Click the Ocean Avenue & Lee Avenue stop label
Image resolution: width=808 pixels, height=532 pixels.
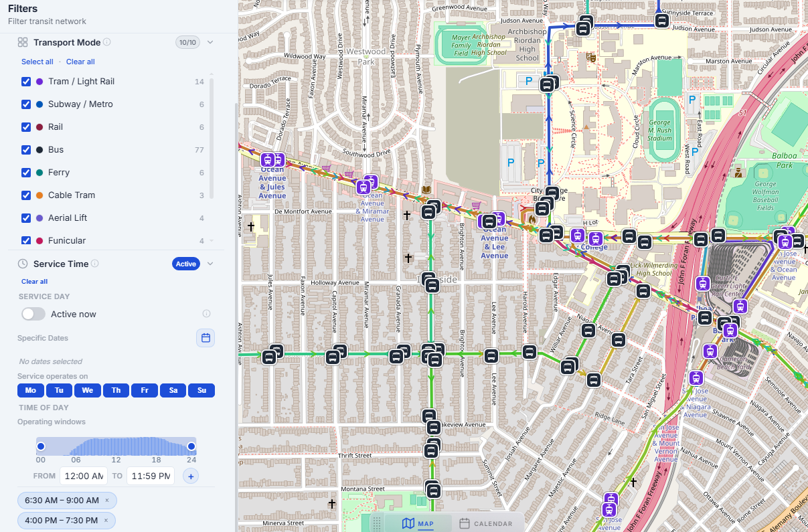495,242
